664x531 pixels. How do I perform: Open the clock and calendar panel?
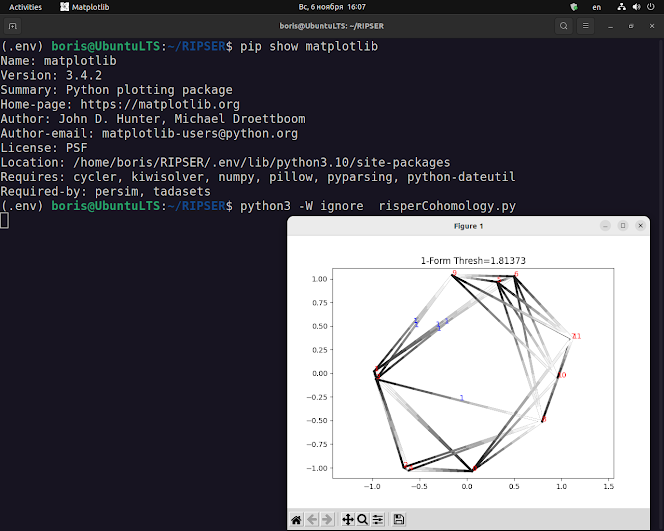pyautogui.click(x=332, y=7)
